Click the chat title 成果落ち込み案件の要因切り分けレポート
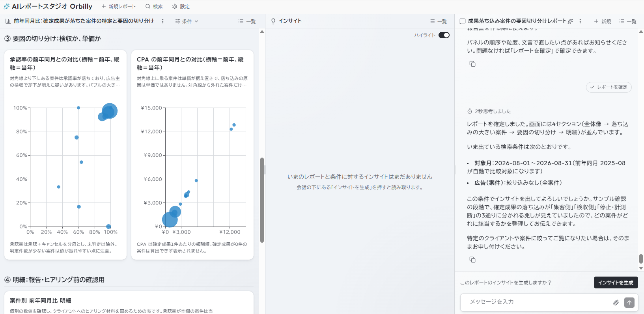 pyautogui.click(x=517, y=21)
